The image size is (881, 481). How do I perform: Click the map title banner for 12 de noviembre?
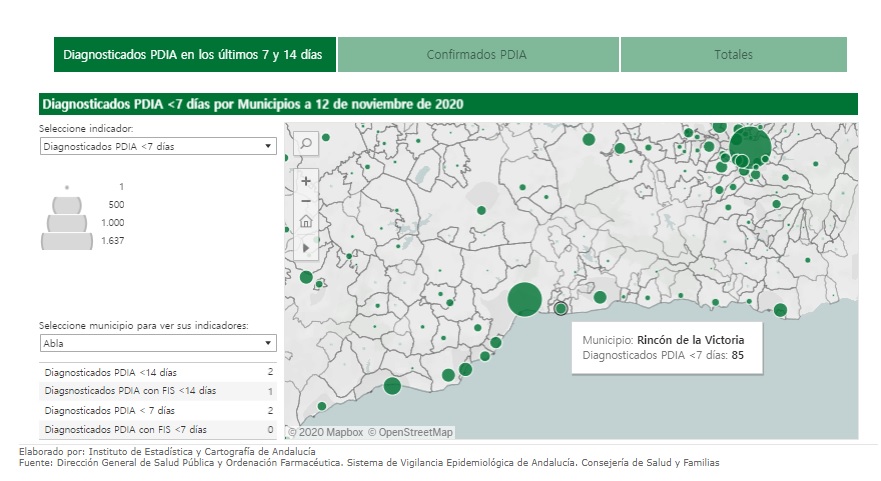coord(448,104)
